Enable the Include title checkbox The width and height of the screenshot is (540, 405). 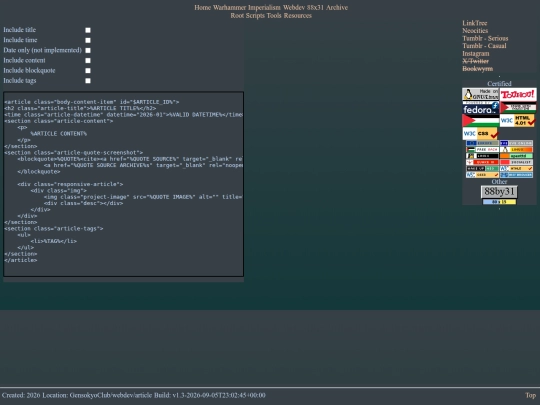[x=88, y=30]
